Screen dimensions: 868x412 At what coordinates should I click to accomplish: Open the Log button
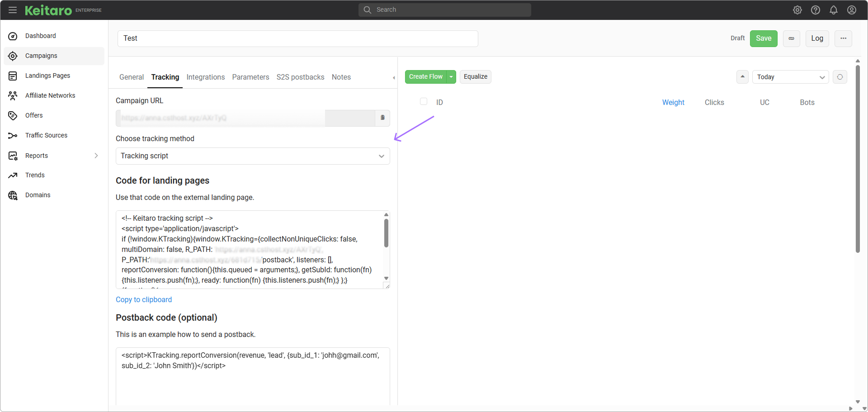tap(817, 38)
